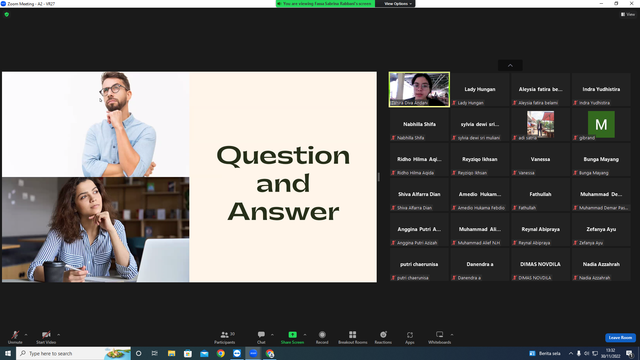Select the Vanessa participant tile
The width and height of the screenshot is (640, 360).
pos(540,160)
